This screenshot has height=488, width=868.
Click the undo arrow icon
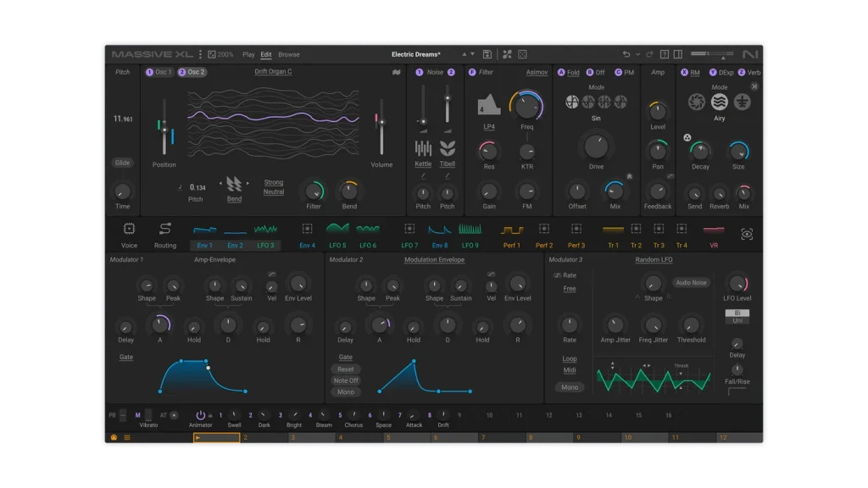pos(626,54)
